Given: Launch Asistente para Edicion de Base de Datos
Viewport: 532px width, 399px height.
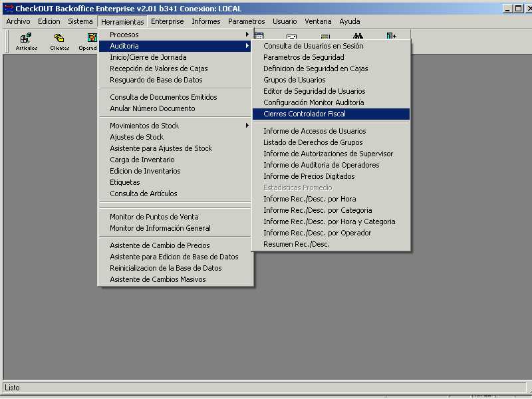Looking at the screenshot, I should (175, 257).
